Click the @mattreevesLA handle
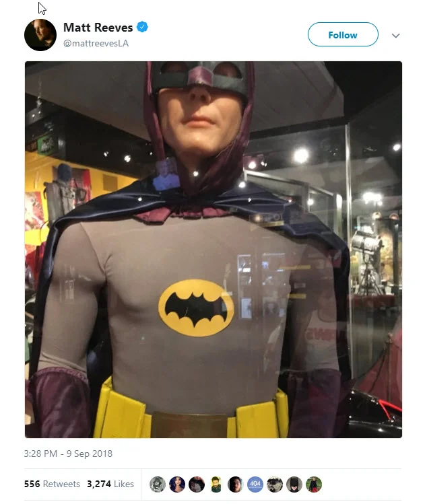 pyautogui.click(x=96, y=43)
